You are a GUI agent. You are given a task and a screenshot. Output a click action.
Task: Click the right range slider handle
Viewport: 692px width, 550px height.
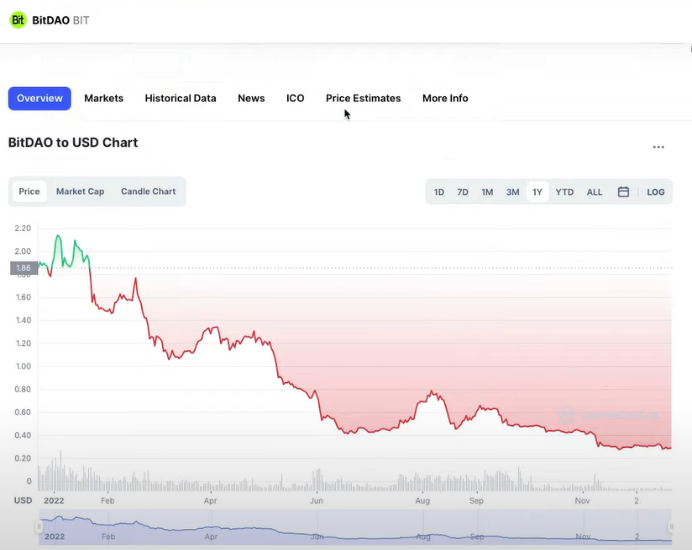[x=671, y=526]
